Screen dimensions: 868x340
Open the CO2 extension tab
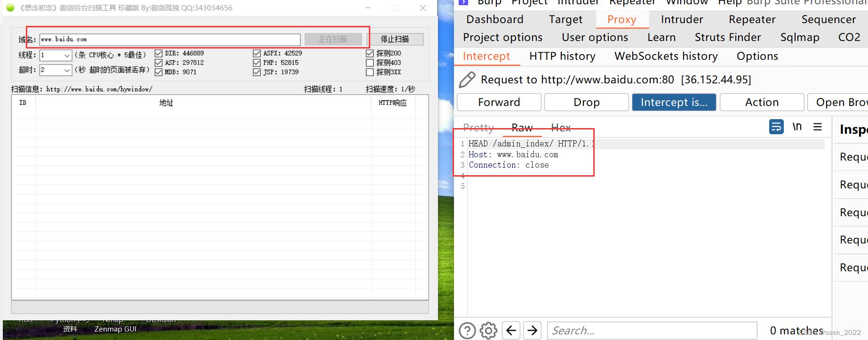click(x=849, y=37)
